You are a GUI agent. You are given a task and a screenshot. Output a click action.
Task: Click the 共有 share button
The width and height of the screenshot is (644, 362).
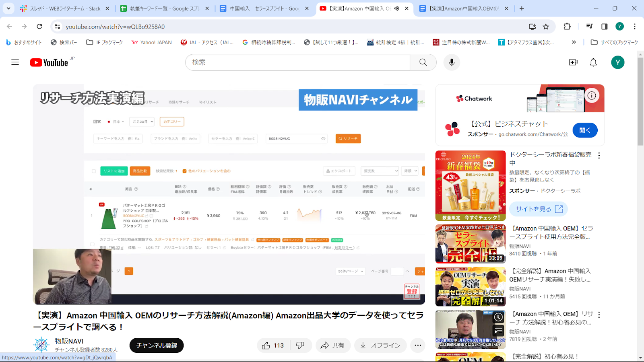click(x=332, y=345)
